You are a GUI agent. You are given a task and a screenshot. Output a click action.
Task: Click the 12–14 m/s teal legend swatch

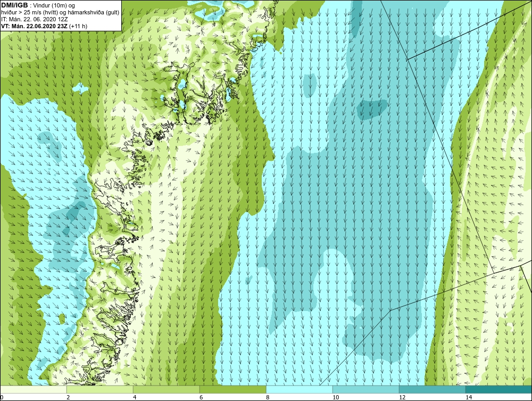coord(432,389)
